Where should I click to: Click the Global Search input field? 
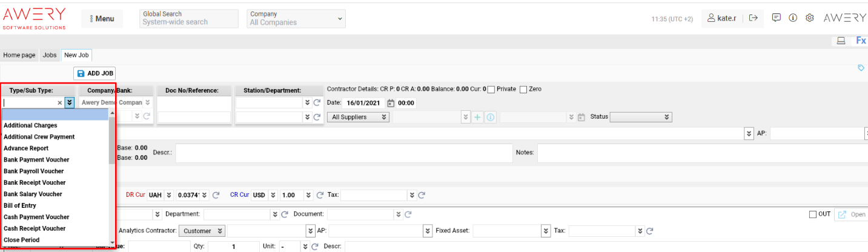[x=188, y=22]
